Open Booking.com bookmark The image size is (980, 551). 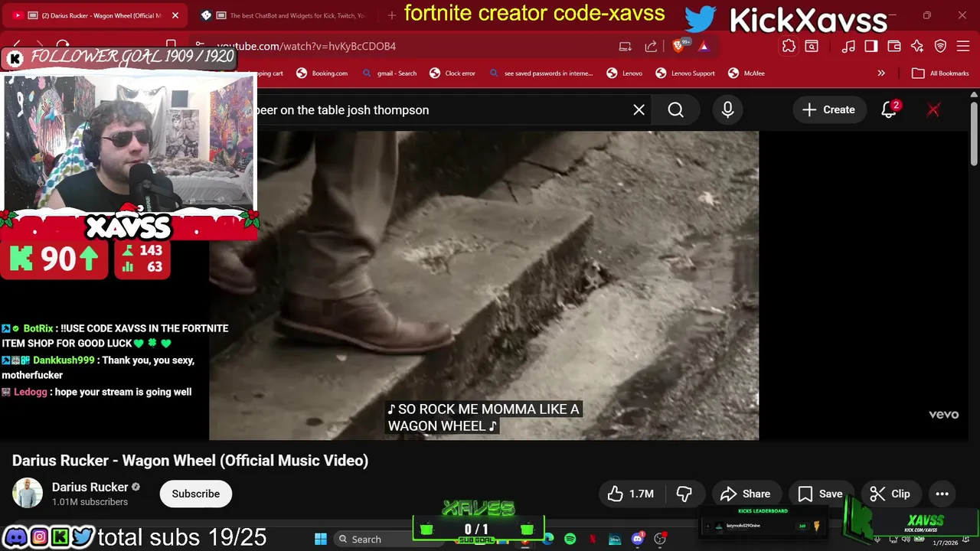click(x=322, y=73)
